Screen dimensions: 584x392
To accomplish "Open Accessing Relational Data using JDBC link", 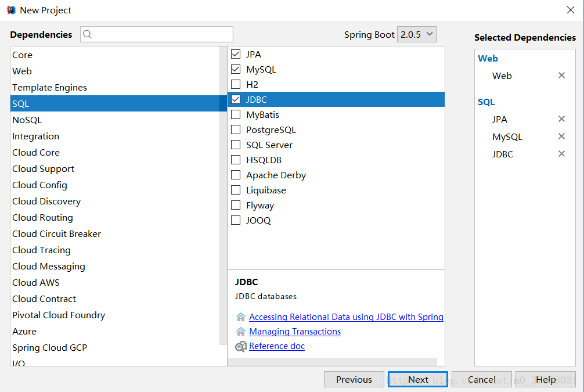I will coord(346,317).
